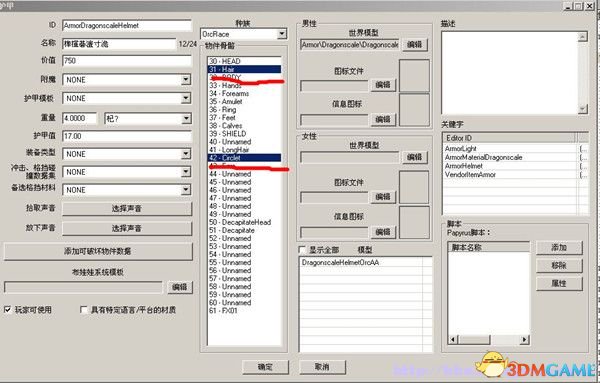
Task: Select 37 - Feet in the slot list
Action: tap(245, 117)
